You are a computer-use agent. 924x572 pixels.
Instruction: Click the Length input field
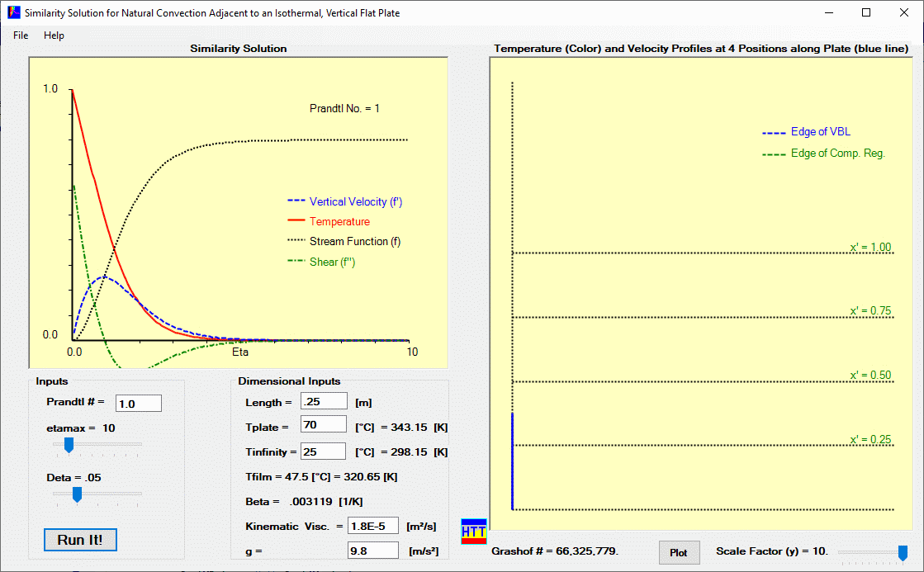[x=324, y=401]
